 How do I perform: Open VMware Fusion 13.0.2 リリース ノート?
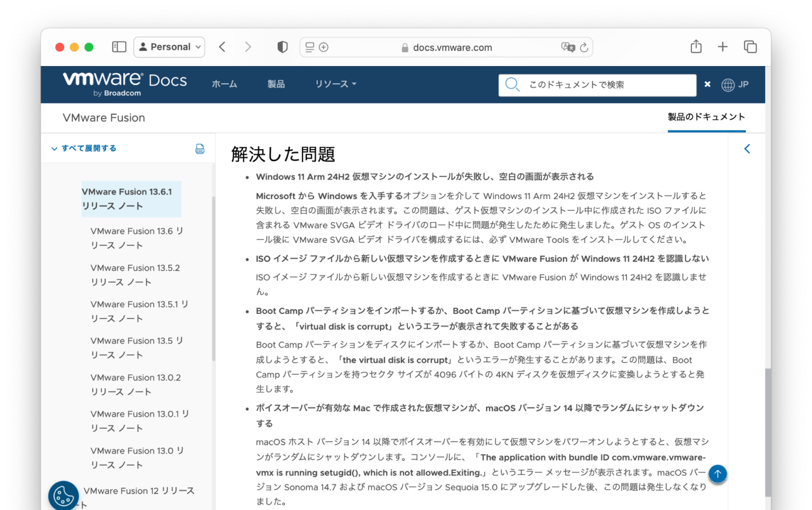pos(136,384)
